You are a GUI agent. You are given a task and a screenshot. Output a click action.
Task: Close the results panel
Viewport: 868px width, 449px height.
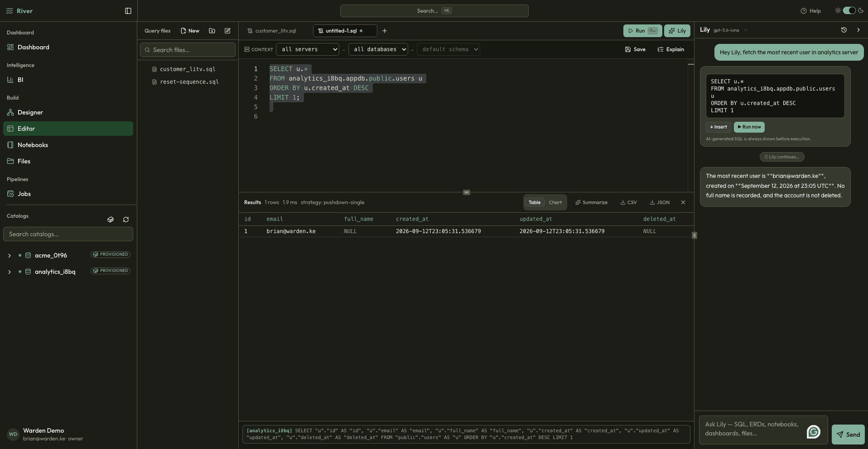(x=683, y=202)
